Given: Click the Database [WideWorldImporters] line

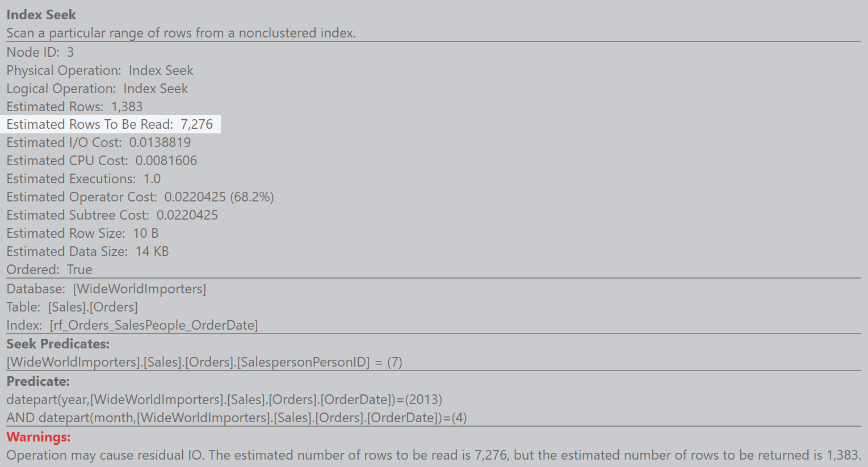Looking at the screenshot, I should click(106, 289).
